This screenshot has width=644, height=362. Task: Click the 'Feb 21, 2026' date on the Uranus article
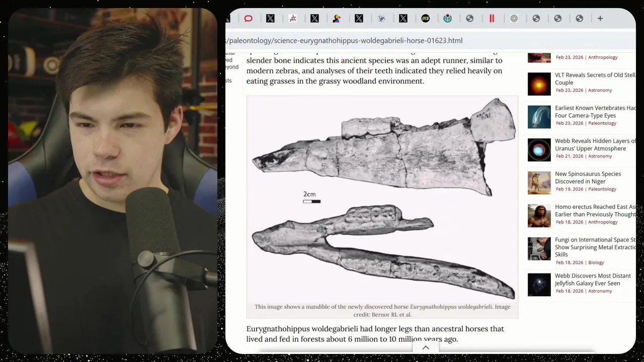point(570,156)
